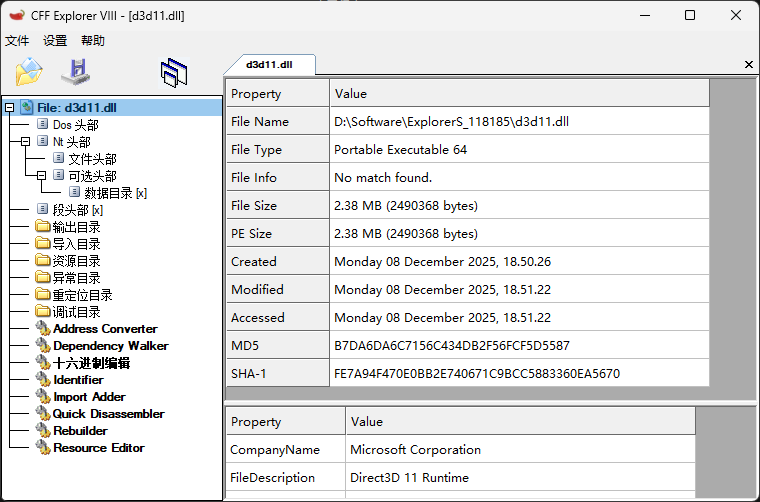
Task: Select the Dos 头部 page icon
Action: click(x=43, y=124)
